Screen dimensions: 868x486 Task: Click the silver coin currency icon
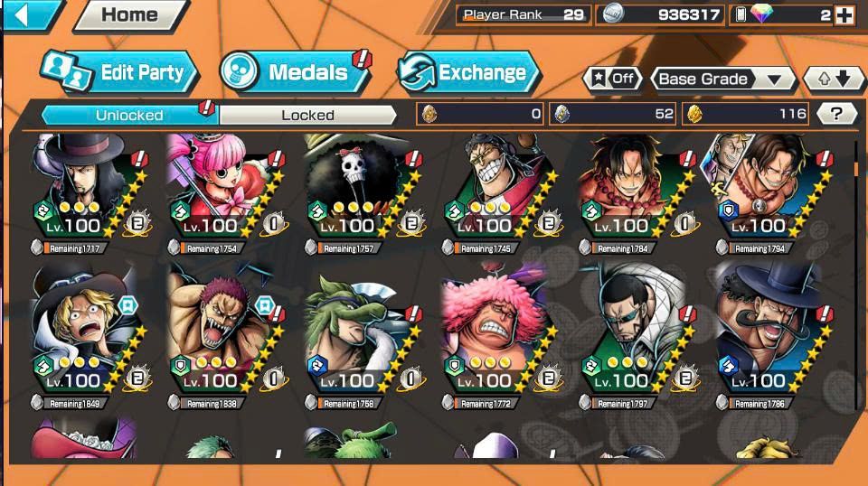(613, 14)
